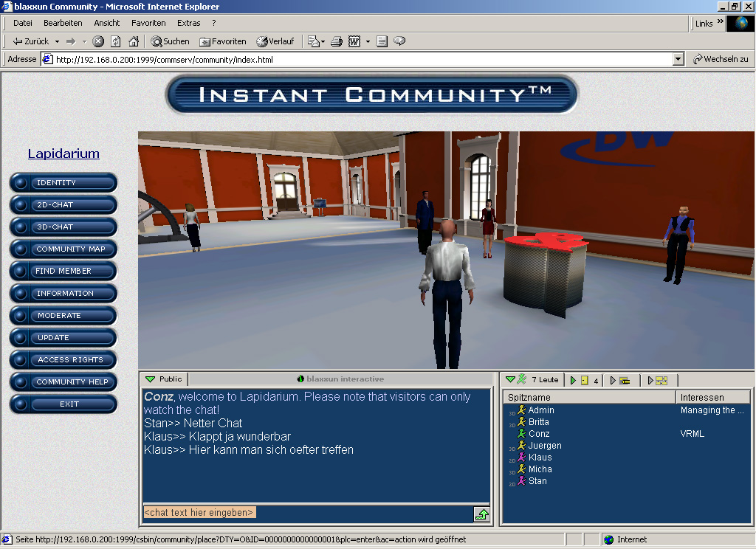The image size is (756, 549).
Task: Click the Mail envelope toolbar icon
Action: point(313,41)
